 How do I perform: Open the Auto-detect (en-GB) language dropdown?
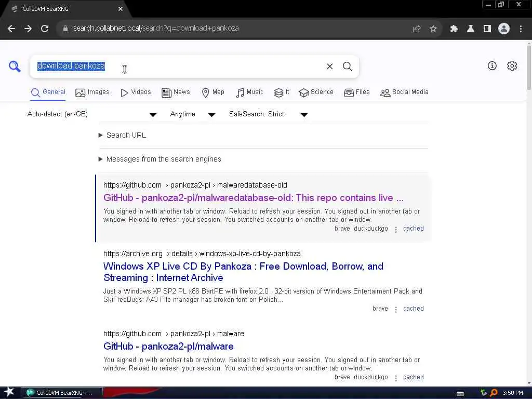pos(91,114)
